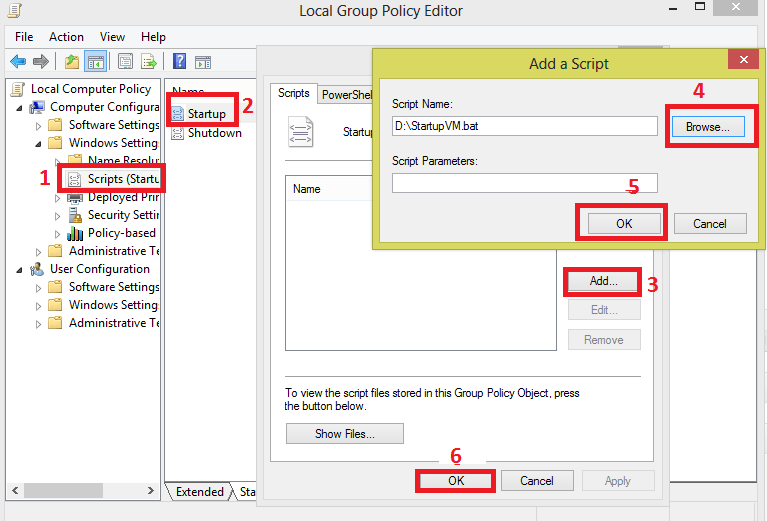Viewport: 767px width, 521px height.
Task: Click the Back arrow toolbar icon
Action: coord(19,61)
